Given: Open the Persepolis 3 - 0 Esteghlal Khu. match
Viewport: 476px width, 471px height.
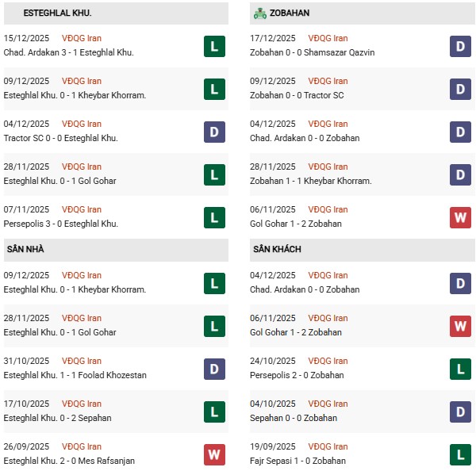Looking at the screenshot, I should (61, 224).
